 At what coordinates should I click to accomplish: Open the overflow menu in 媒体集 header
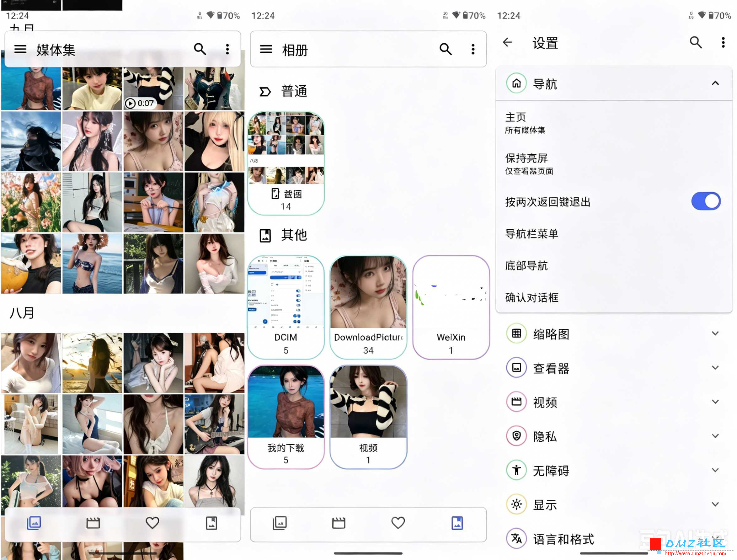pos(227,49)
